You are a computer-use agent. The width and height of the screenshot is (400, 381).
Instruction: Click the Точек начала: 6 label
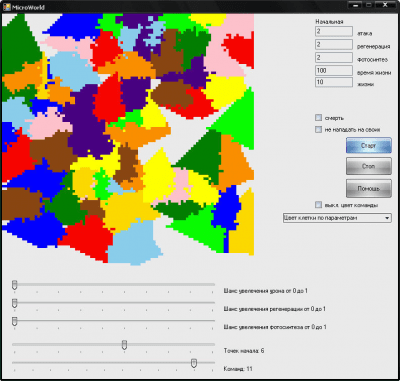[244, 351]
